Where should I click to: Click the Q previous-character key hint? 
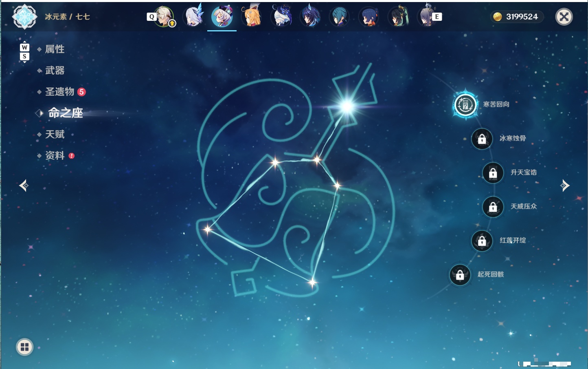tap(151, 17)
